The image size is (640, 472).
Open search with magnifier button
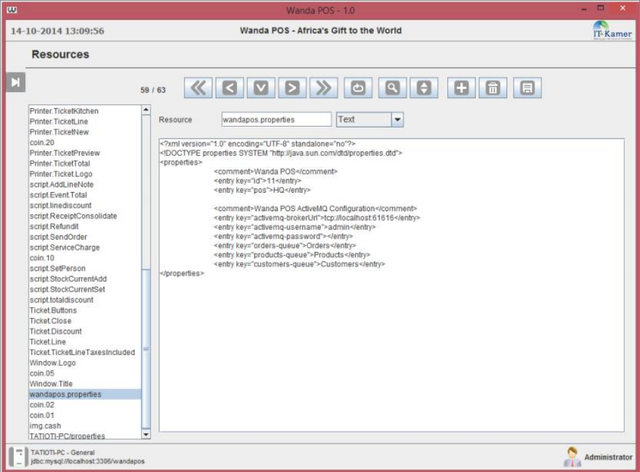click(392, 88)
